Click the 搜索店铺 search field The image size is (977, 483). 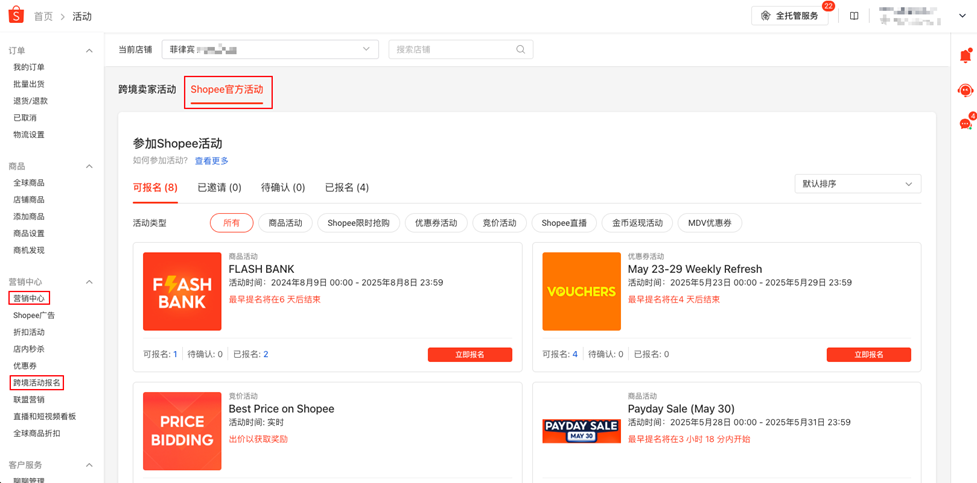pyautogui.click(x=460, y=49)
